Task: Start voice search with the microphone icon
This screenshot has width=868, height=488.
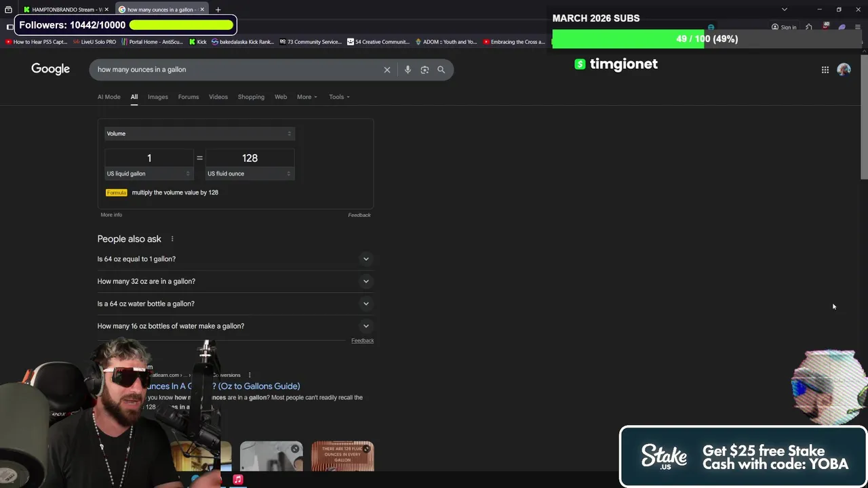Action: 408,70
